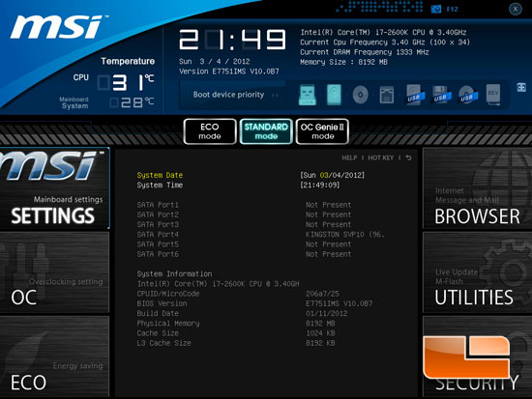The width and height of the screenshot is (532, 399).
Task: Click the back arrow icon next to HOT KEY
Action: pyautogui.click(x=408, y=158)
